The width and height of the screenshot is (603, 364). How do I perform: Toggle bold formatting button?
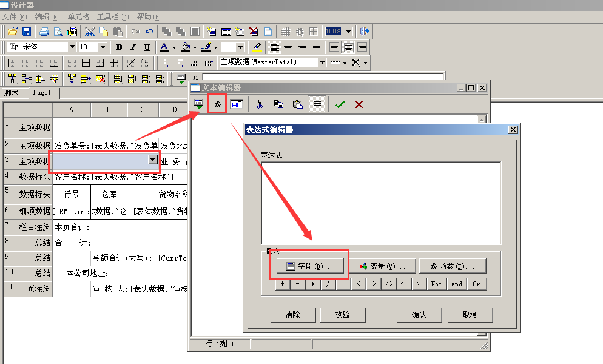120,47
